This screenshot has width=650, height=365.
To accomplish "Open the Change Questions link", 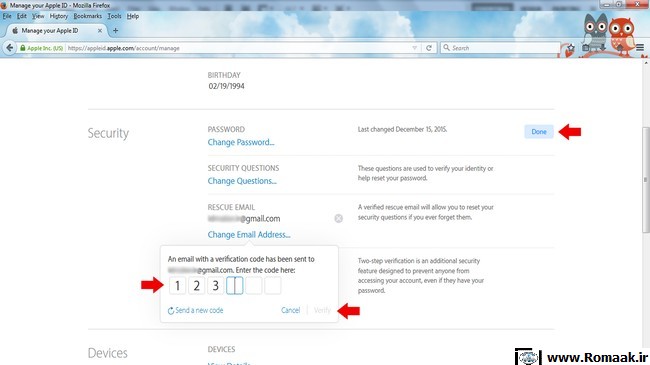I will point(242,181).
